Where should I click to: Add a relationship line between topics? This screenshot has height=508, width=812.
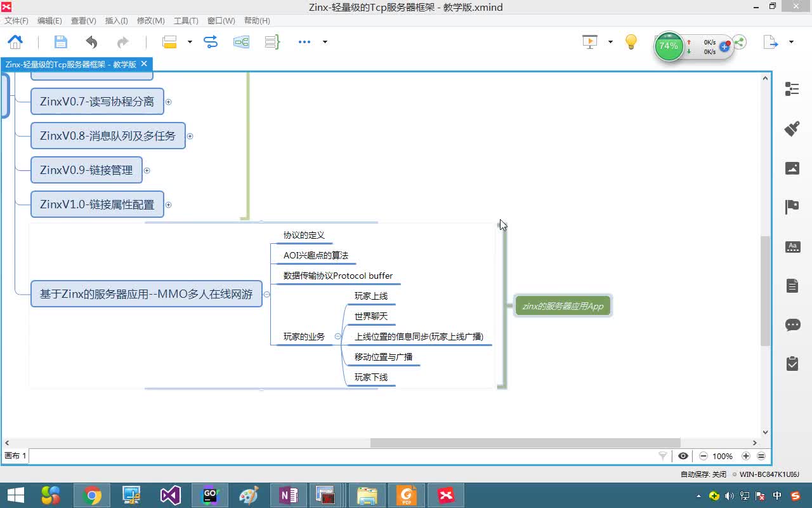click(210, 42)
